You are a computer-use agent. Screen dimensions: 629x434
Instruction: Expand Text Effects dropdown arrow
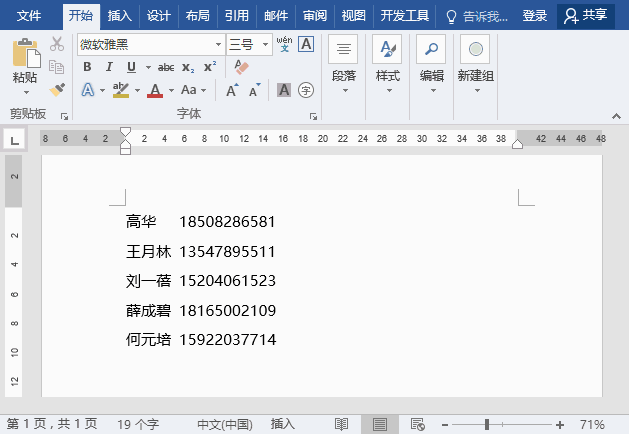click(102, 90)
